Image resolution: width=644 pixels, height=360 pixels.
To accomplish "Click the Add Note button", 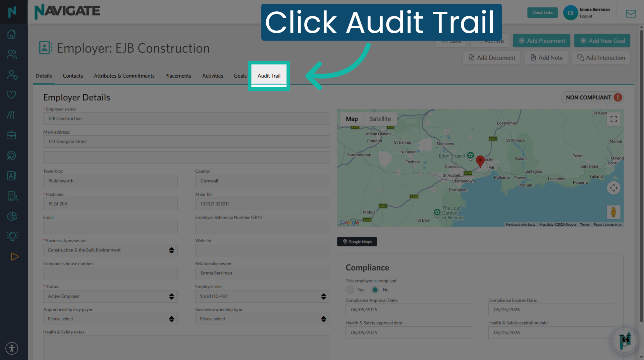I will [x=546, y=57].
